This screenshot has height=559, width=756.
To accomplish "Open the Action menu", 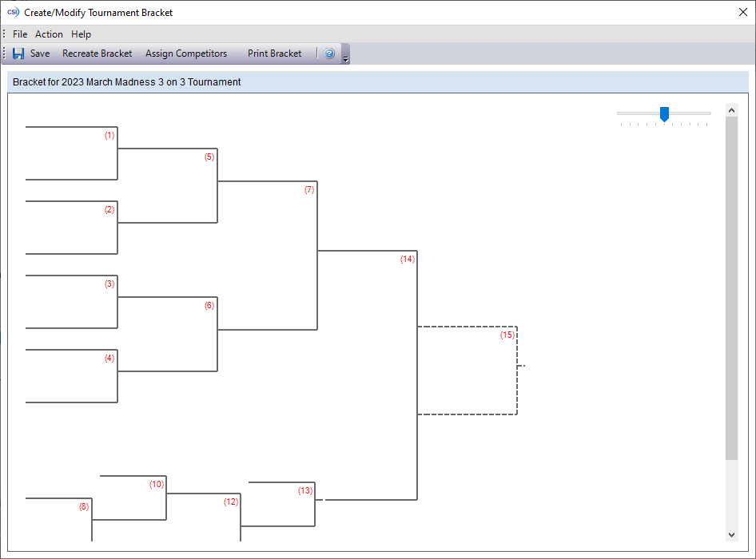I will [x=49, y=34].
